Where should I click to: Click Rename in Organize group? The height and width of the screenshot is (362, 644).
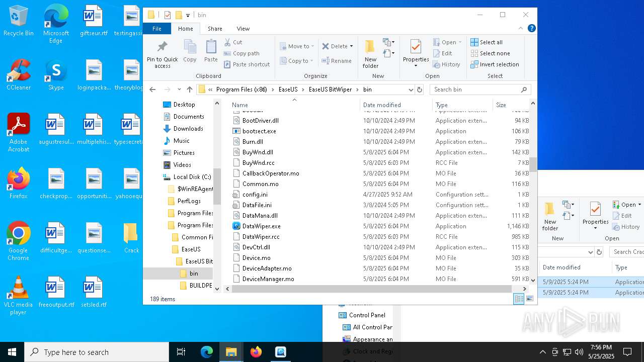click(337, 61)
